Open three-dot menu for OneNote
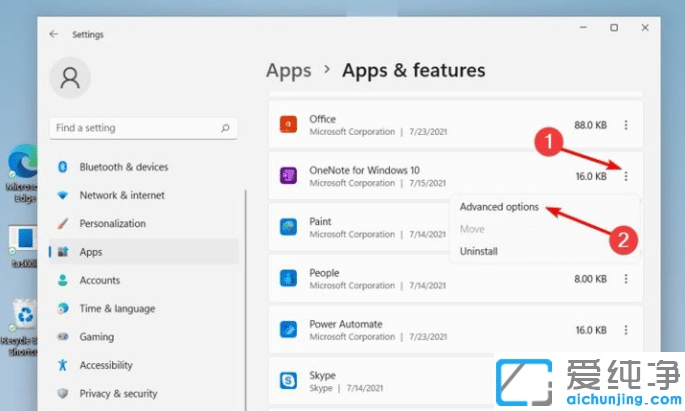 tap(626, 176)
